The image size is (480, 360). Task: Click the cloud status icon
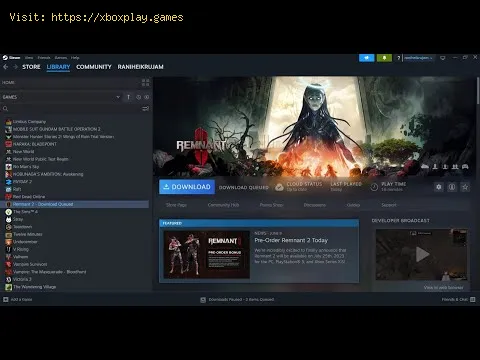tap(279, 187)
